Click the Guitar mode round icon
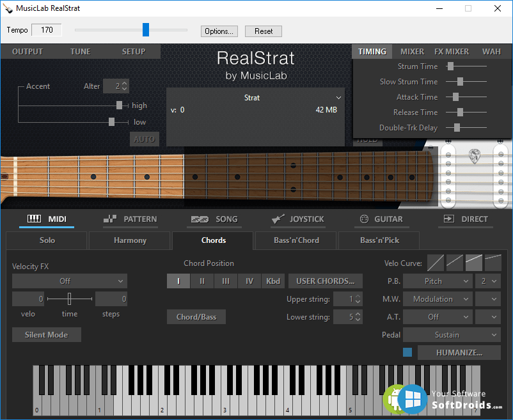Screen dimensions: 513x420 (x=364, y=219)
